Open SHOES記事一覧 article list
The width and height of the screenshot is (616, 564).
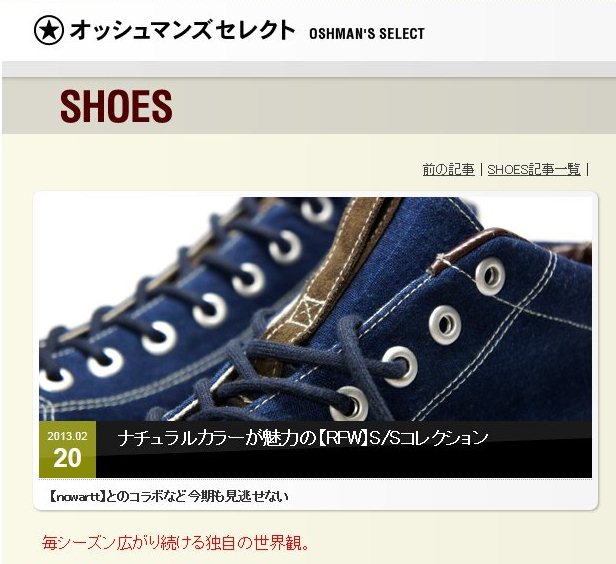point(534,170)
